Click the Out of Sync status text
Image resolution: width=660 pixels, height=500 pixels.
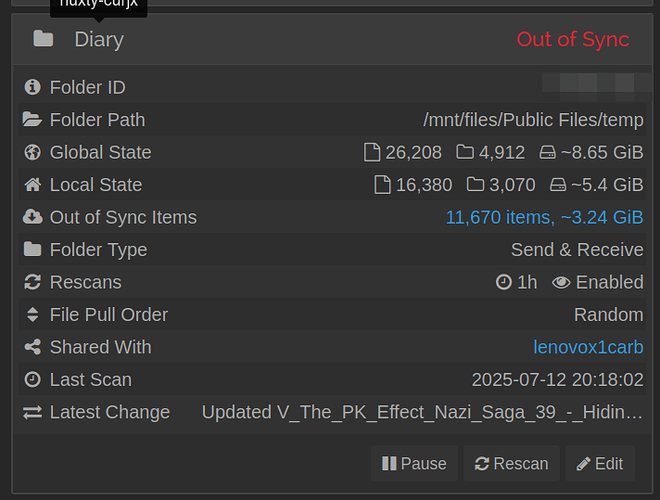coord(573,39)
